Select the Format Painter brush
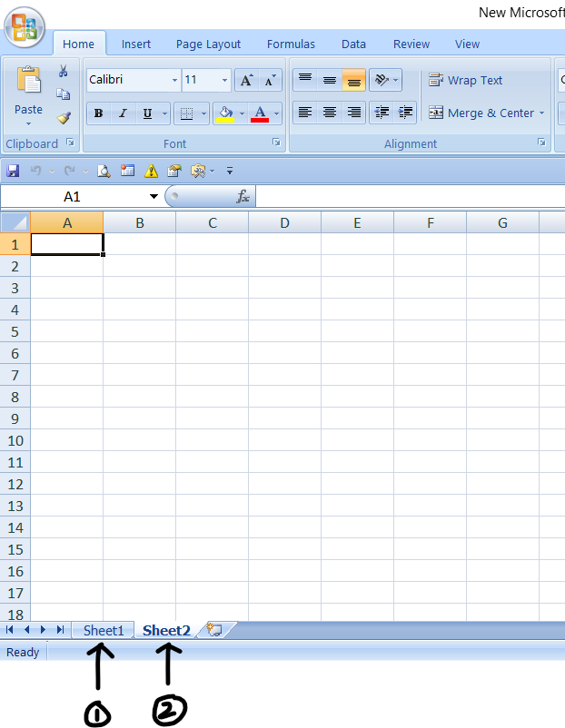 click(x=64, y=118)
